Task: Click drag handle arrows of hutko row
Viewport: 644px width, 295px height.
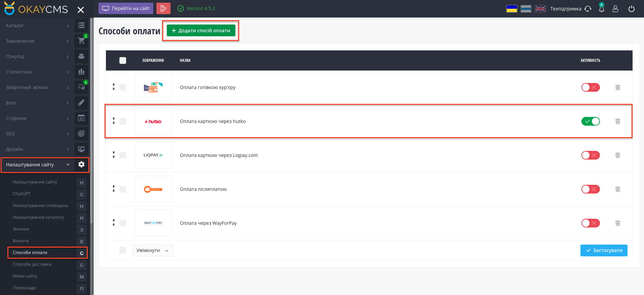Action: pos(114,121)
